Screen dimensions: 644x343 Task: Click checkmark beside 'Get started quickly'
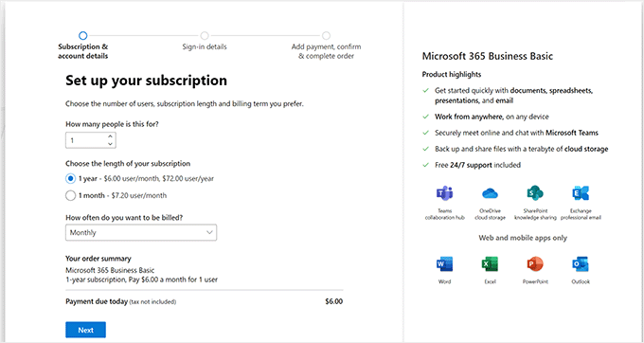pyautogui.click(x=426, y=90)
